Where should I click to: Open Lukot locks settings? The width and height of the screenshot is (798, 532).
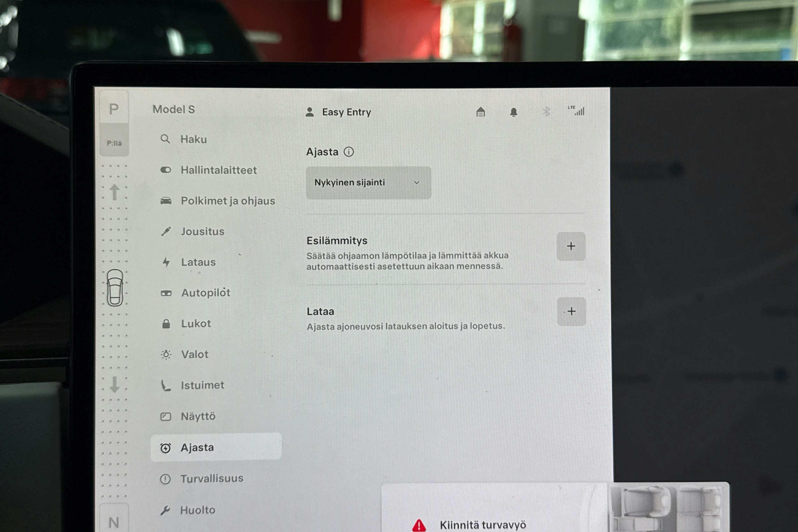(x=216, y=324)
